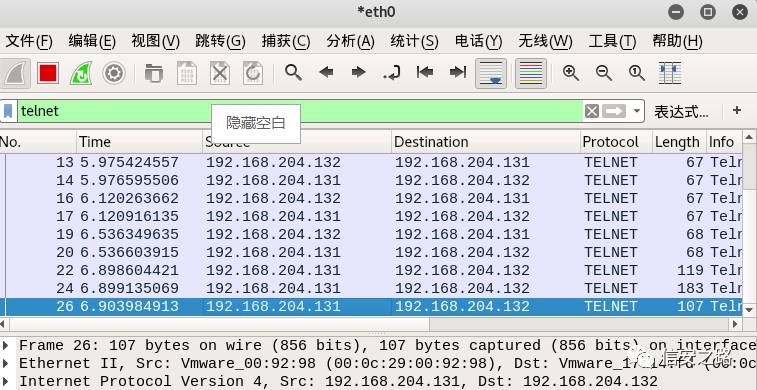Open capture options gear icon

click(x=114, y=73)
